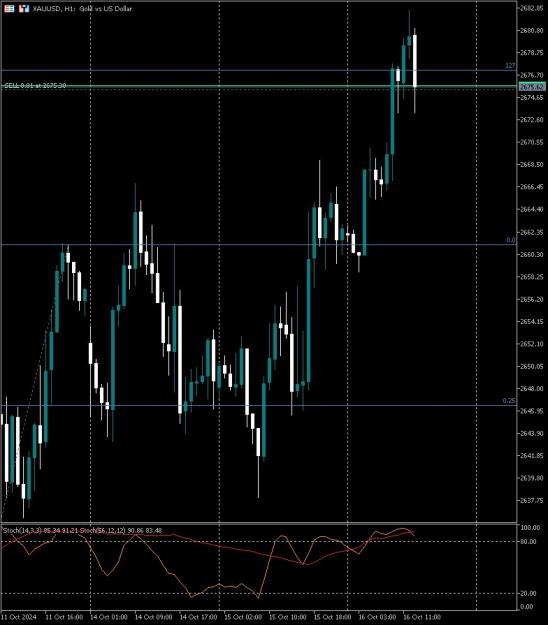
Task: Click the 2652.10 price scale value
Action: (532, 344)
